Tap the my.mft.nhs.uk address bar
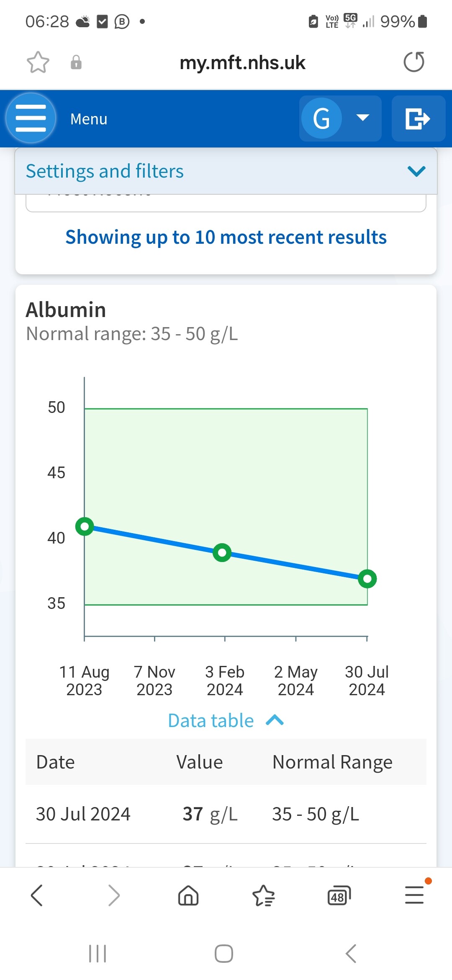The height and width of the screenshot is (980, 452). tap(242, 62)
